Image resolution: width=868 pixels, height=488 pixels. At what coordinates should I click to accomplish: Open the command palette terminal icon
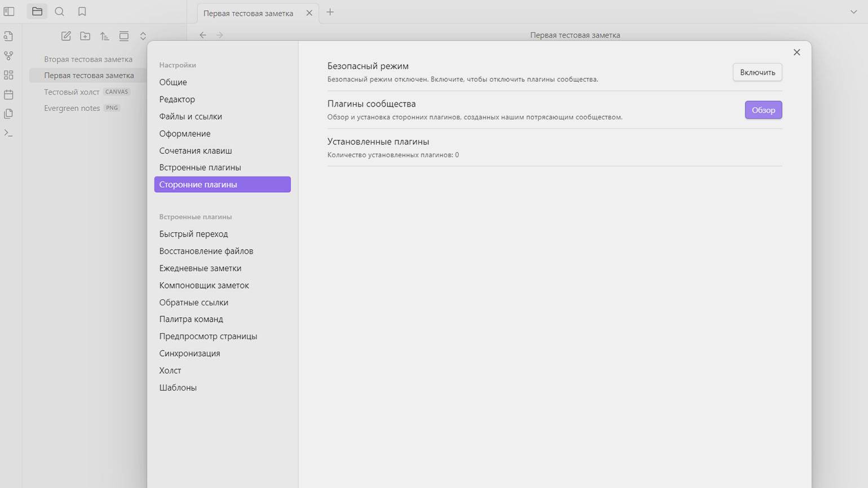[8, 133]
